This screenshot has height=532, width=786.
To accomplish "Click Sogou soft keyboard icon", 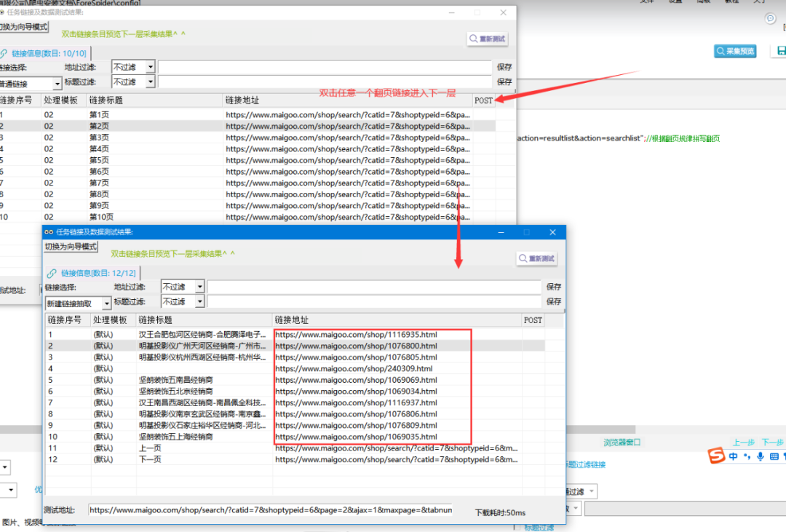I will pos(774,456).
